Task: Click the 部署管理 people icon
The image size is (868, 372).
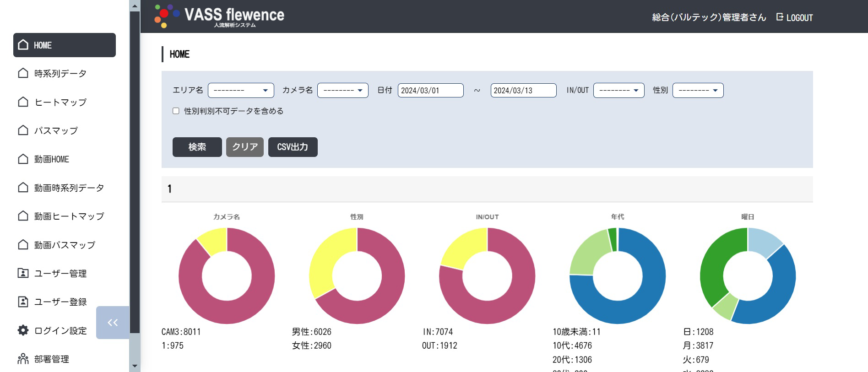Action: tap(23, 359)
